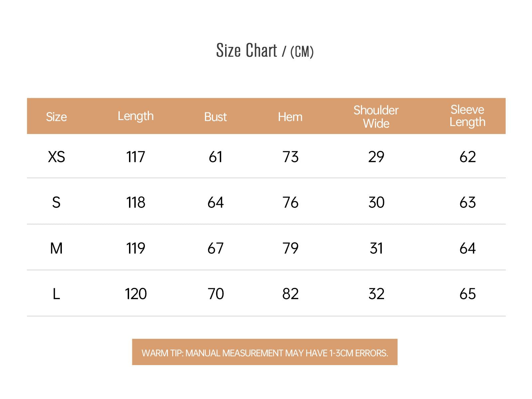Select the S size row label
Viewport: 532px width, 399px height.
(x=56, y=202)
